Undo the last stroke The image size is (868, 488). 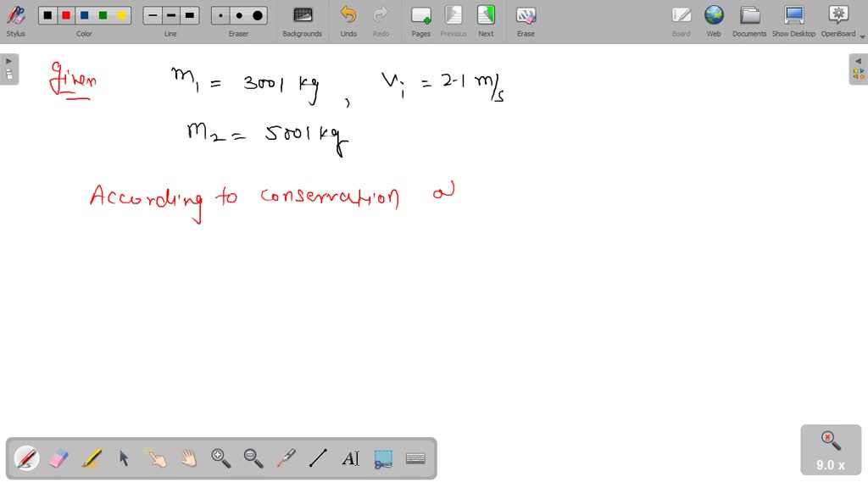[x=348, y=21]
